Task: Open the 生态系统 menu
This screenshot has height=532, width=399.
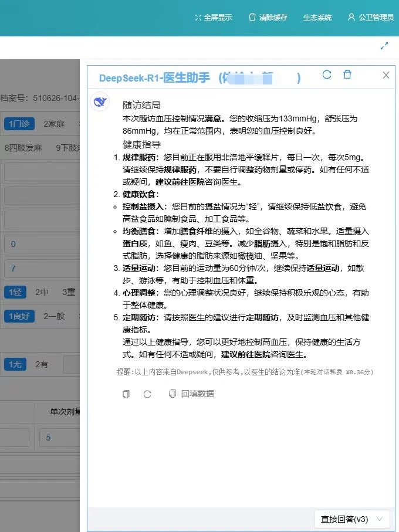Action: tap(317, 18)
